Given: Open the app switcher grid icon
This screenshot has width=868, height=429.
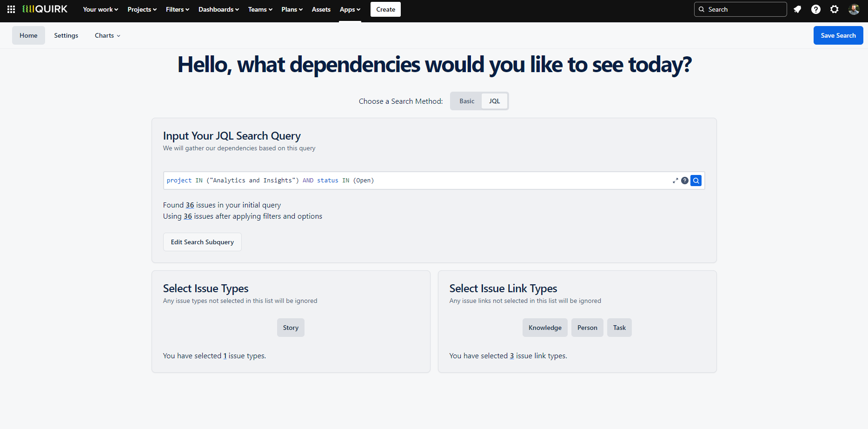Looking at the screenshot, I should (11, 9).
